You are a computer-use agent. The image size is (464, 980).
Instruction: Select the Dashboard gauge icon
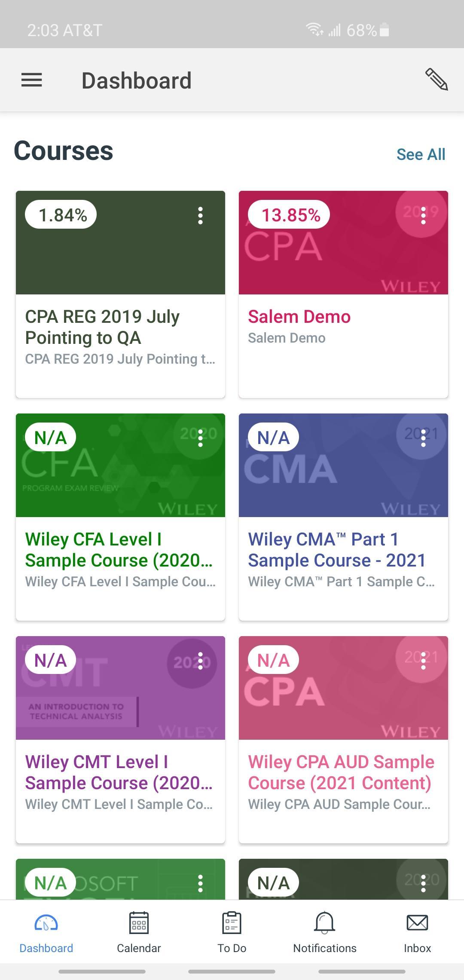(x=46, y=922)
